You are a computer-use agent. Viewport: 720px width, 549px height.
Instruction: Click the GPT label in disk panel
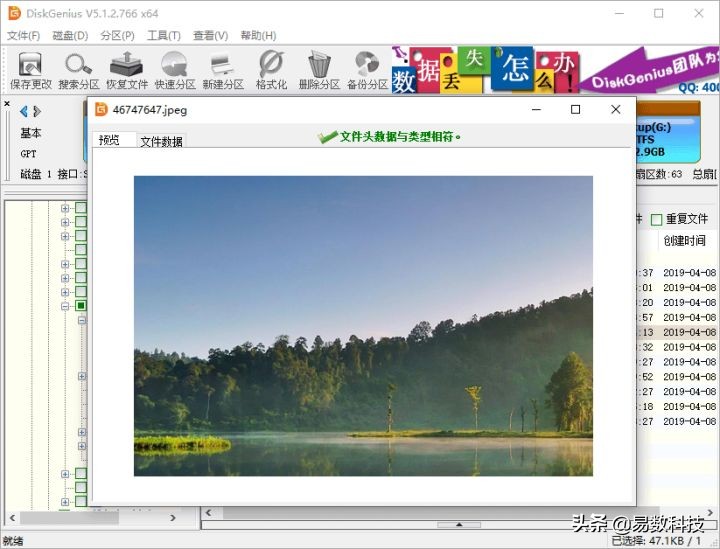(28, 154)
